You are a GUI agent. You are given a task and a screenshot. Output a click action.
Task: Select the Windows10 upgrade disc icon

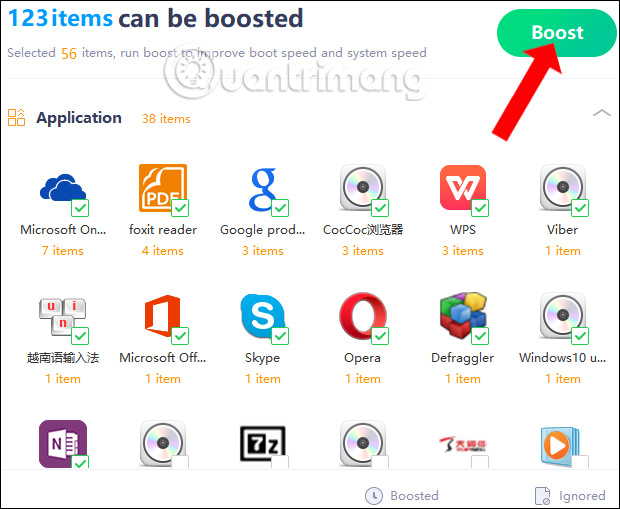563,316
